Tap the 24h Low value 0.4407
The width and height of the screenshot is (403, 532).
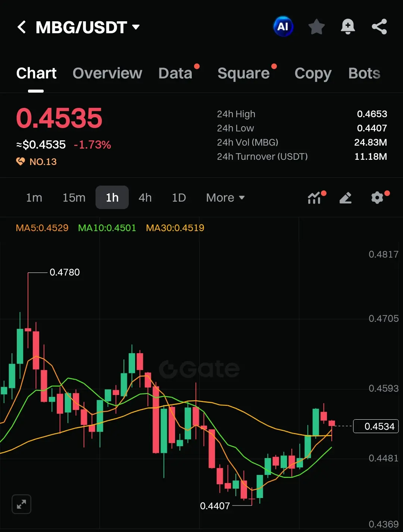pyautogui.click(x=372, y=128)
